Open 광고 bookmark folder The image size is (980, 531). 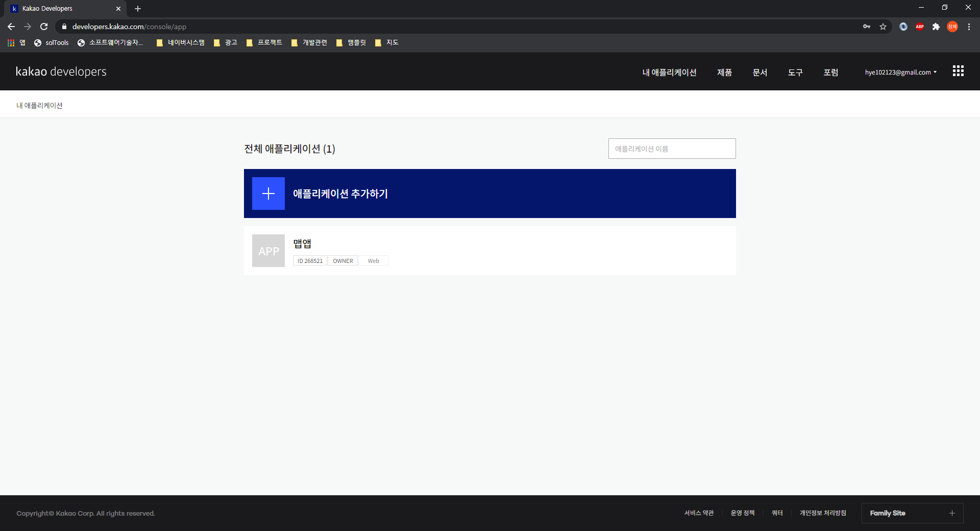[226, 43]
